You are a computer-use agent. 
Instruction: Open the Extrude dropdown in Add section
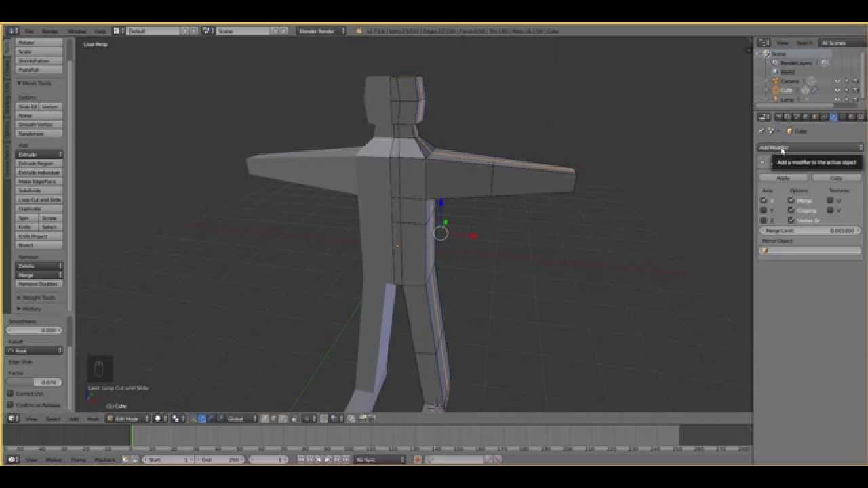point(39,155)
